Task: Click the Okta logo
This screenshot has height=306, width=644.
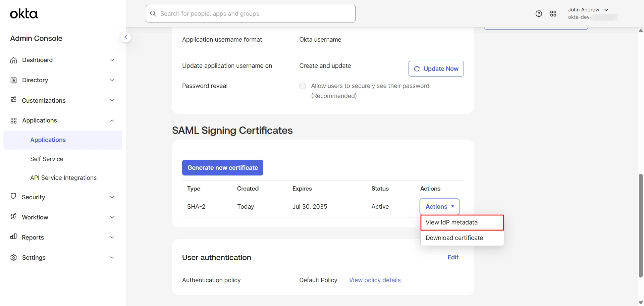Action: pos(24,14)
